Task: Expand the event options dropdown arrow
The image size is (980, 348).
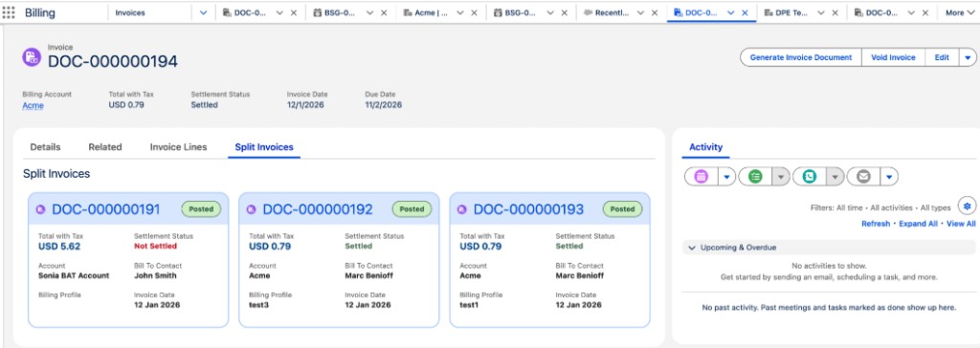Action: click(x=726, y=177)
